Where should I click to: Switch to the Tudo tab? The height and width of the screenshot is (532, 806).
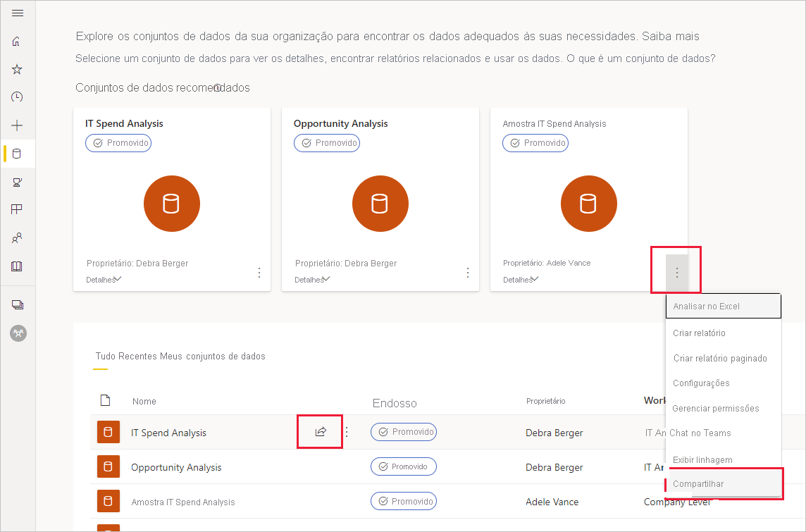point(106,357)
